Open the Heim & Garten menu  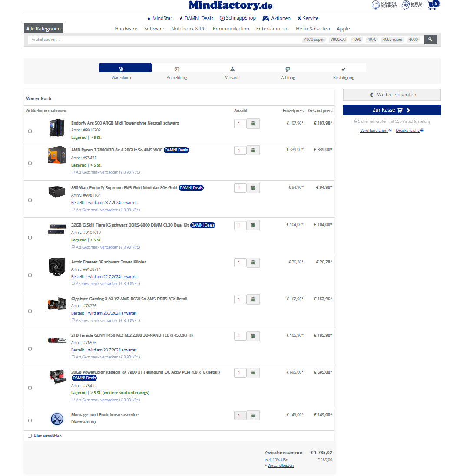click(x=313, y=29)
